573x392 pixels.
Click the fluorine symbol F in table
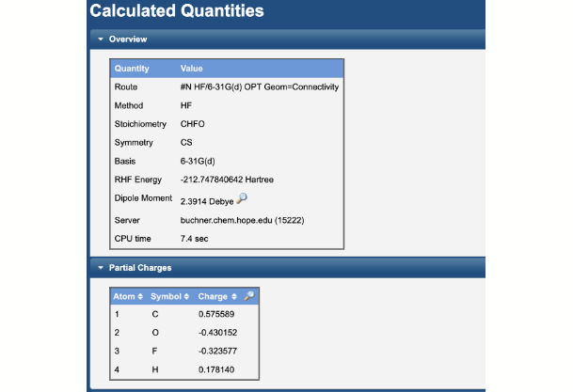[x=154, y=352]
